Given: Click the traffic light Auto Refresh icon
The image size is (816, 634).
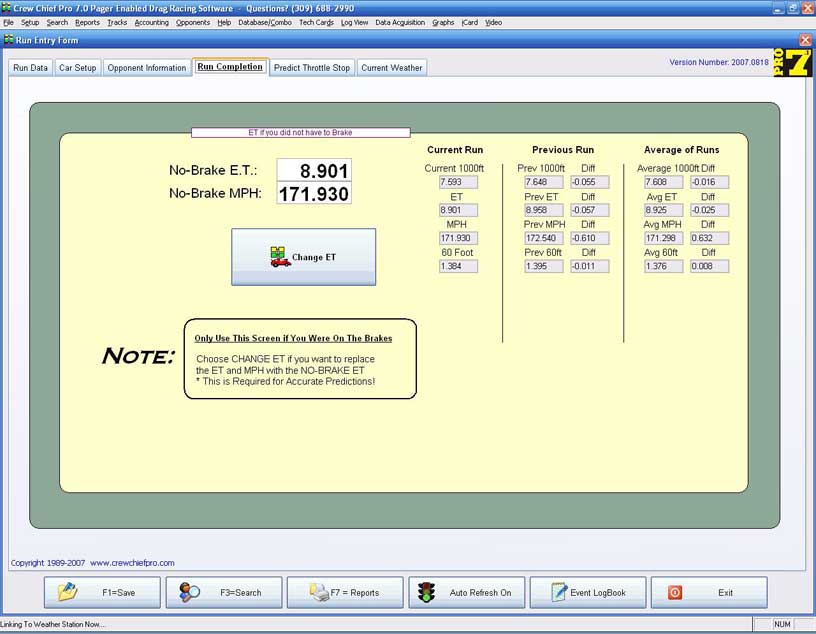Looking at the screenshot, I should point(426,592).
